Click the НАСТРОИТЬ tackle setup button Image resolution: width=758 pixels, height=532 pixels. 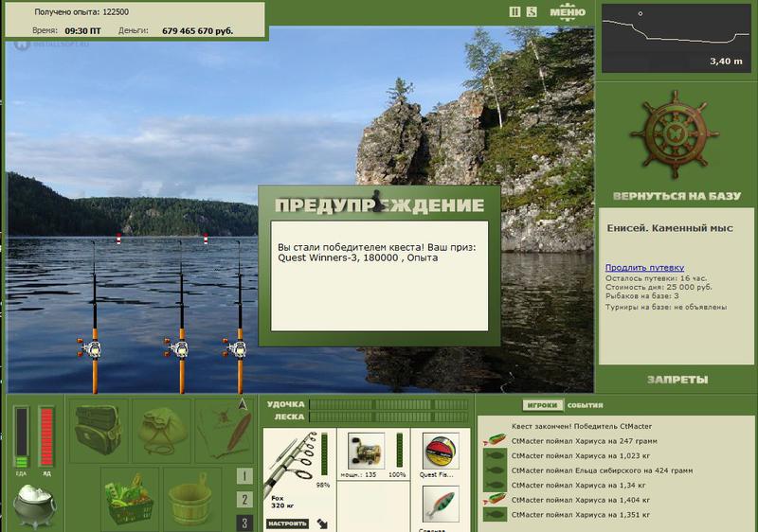click(x=288, y=523)
